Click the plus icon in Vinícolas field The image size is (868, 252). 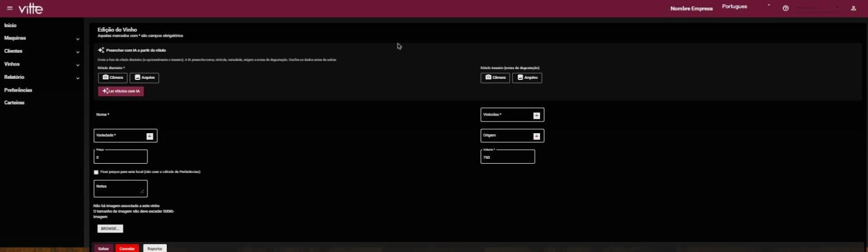pyautogui.click(x=537, y=115)
